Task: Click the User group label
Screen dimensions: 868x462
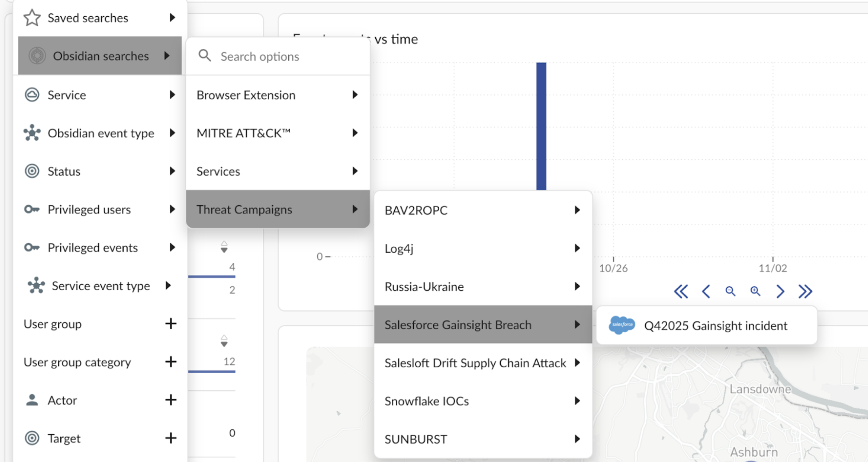Action: 53,324
